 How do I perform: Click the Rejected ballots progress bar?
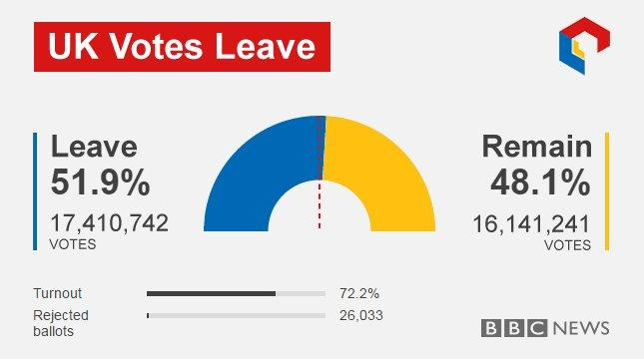[236, 315]
